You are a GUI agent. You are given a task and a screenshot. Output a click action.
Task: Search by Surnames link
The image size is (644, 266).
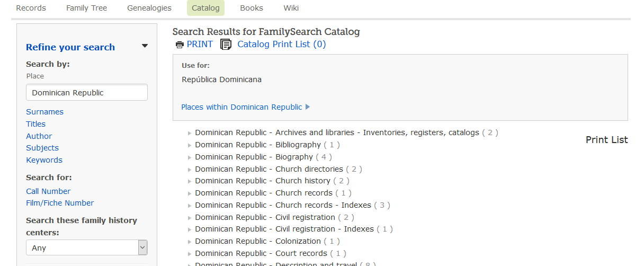click(44, 112)
